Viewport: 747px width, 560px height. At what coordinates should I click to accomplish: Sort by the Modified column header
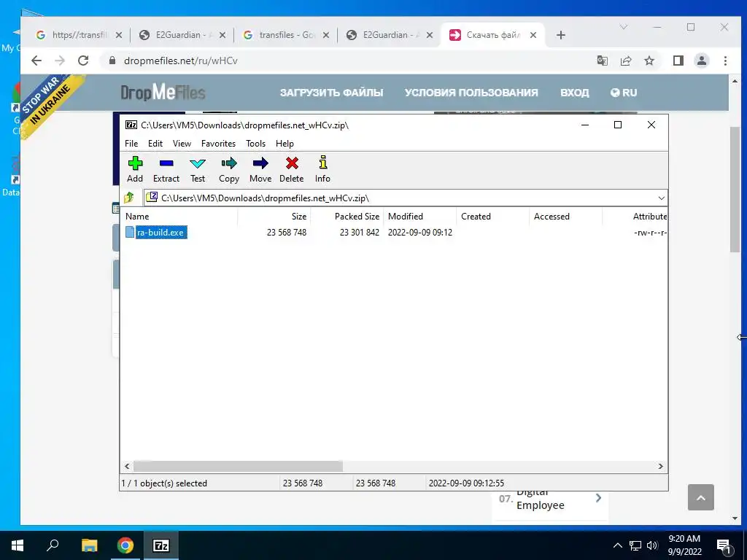click(x=419, y=216)
